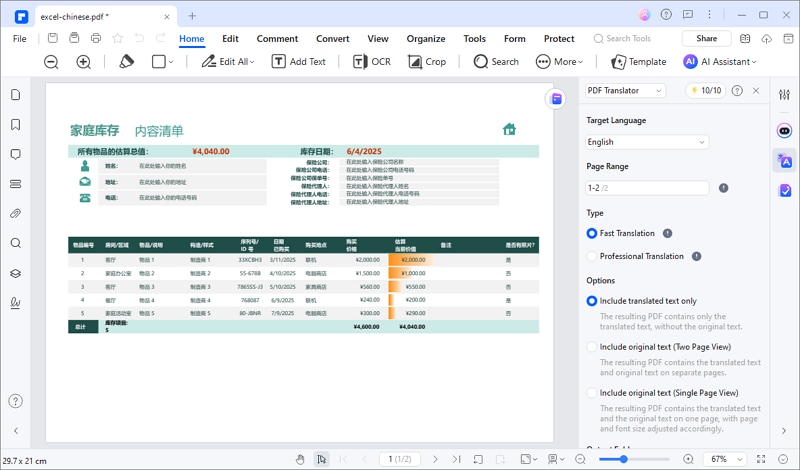Image resolution: width=800 pixels, height=470 pixels.
Task: Click the Save icon in quick toolbar
Action: click(53, 38)
